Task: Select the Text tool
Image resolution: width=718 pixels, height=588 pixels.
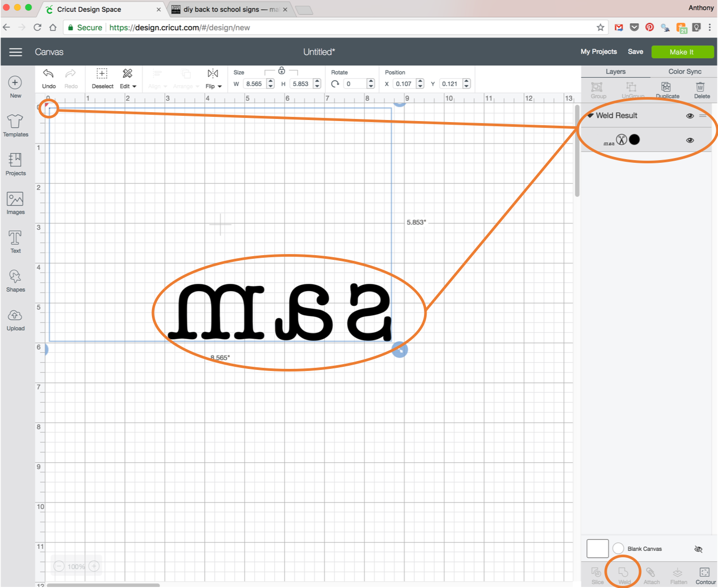Action: (x=15, y=242)
